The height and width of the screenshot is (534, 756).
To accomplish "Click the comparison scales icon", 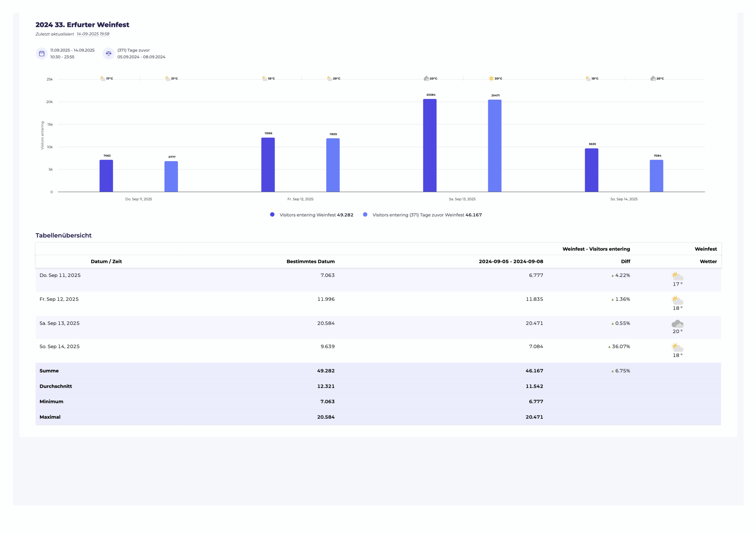I will tap(109, 54).
